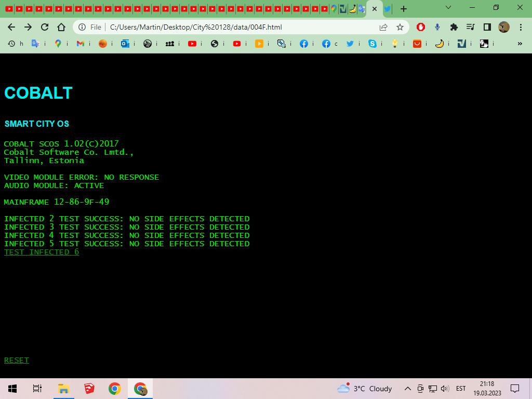Viewport: 532px width, 399px height.
Task: Click the TEST INFECTED 6 link
Action: (x=42, y=252)
